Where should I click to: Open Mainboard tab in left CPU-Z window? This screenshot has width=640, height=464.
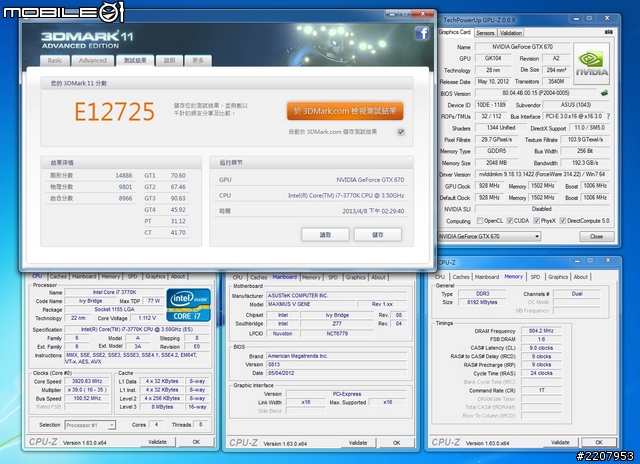coord(84,277)
